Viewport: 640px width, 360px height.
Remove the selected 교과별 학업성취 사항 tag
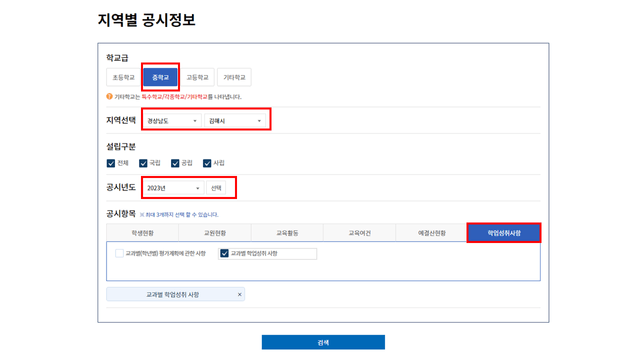click(240, 294)
